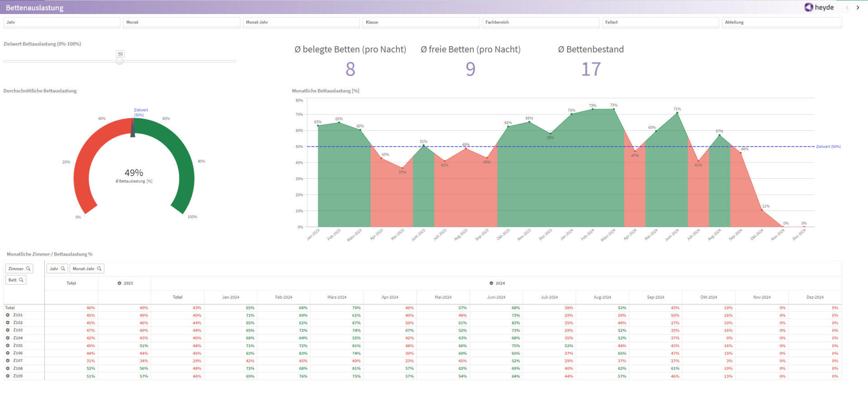Click the search icon on the Zimmer dimension
This screenshot has width=868, height=415.
coord(28,268)
